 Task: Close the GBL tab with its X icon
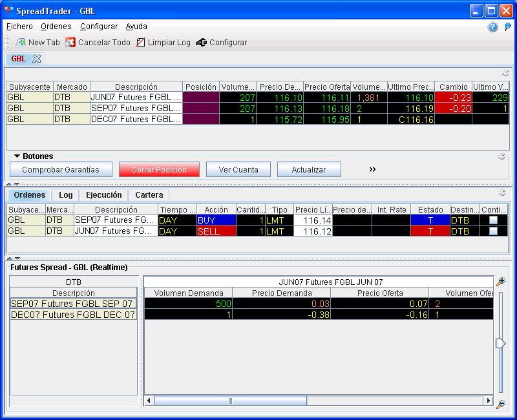coord(37,58)
